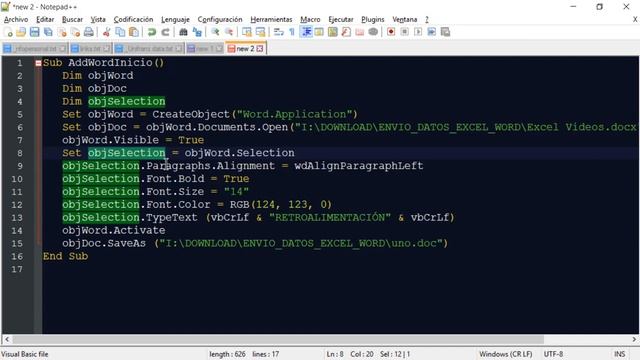Image resolution: width=640 pixels, height=360 pixels.
Task: Click Windows (CR LF) line ending status
Action: point(505,354)
